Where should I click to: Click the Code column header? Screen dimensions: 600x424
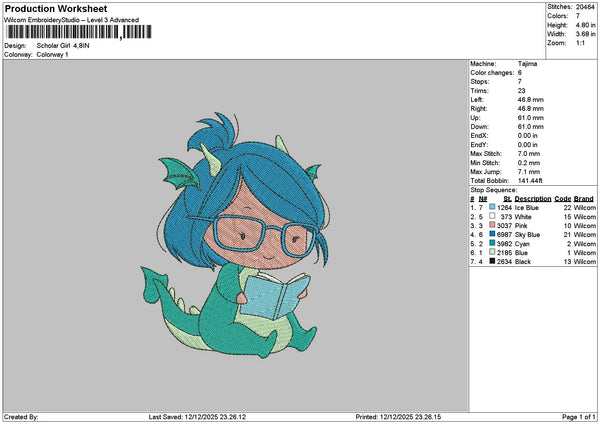click(x=562, y=199)
